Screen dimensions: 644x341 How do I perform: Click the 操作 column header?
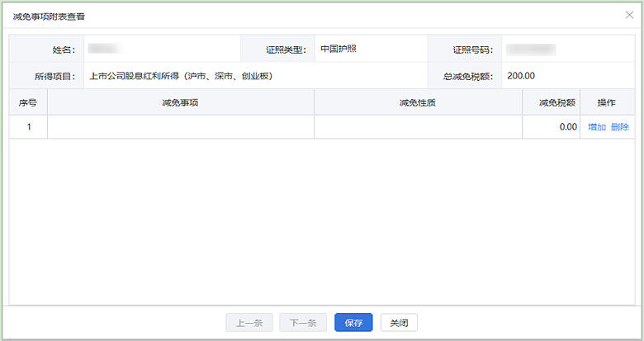pyautogui.click(x=607, y=102)
